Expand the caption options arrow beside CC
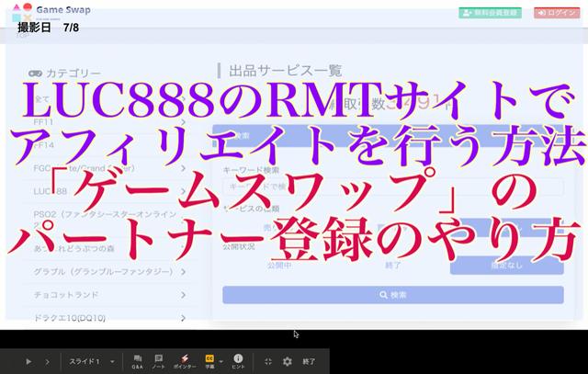 [x=221, y=361]
